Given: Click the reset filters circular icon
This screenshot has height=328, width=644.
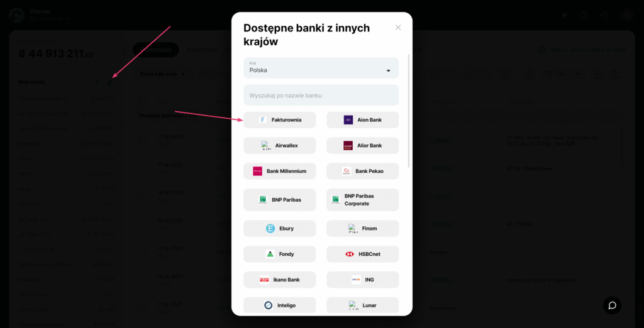Looking at the screenshot, I should tap(530, 74).
